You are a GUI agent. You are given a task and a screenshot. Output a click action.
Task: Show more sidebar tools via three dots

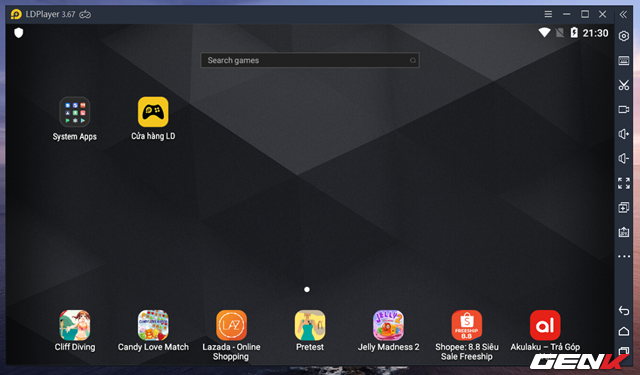[x=624, y=256]
